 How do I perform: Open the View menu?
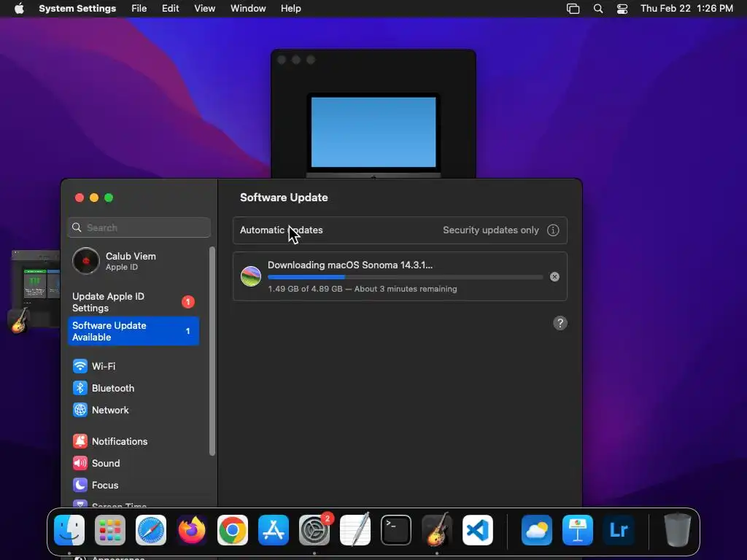[x=204, y=9]
